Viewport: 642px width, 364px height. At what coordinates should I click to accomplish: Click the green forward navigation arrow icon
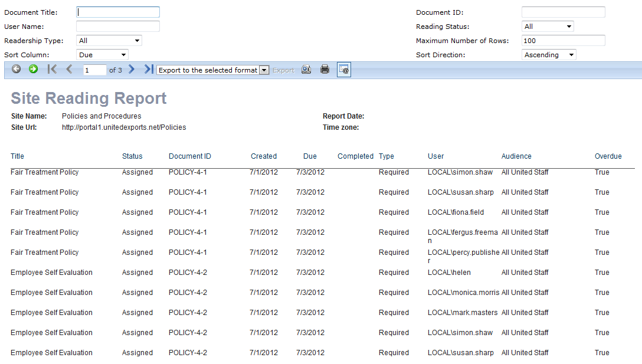[x=33, y=69]
